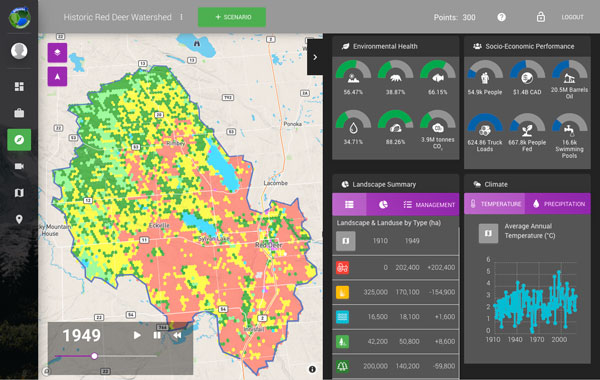Click the purple north arrow button
The width and height of the screenshot is (600, 380).
(x=57, y=77)
